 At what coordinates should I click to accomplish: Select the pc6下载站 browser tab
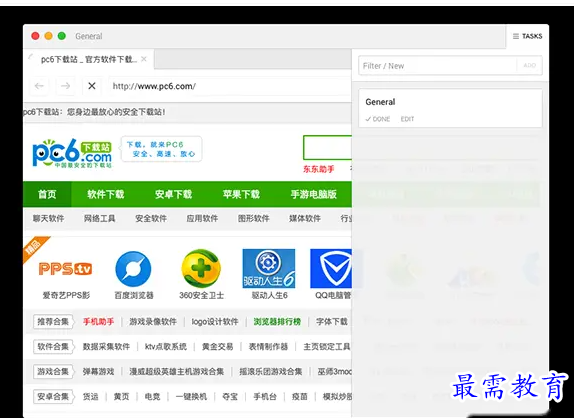tap(89, 59)
